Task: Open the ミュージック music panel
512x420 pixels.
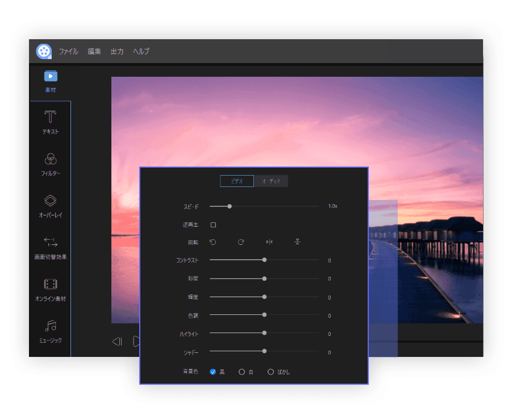Action: coord(51,331)
